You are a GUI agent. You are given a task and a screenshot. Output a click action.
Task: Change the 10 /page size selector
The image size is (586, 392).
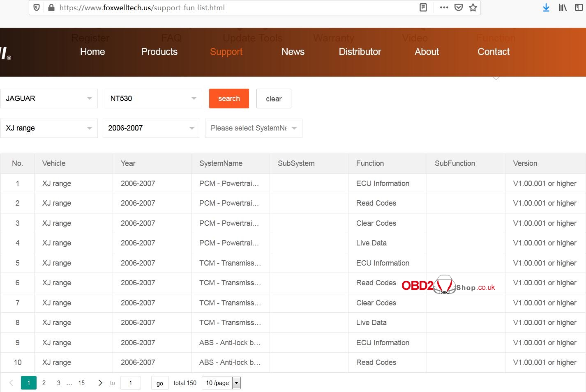pos(221,383)
